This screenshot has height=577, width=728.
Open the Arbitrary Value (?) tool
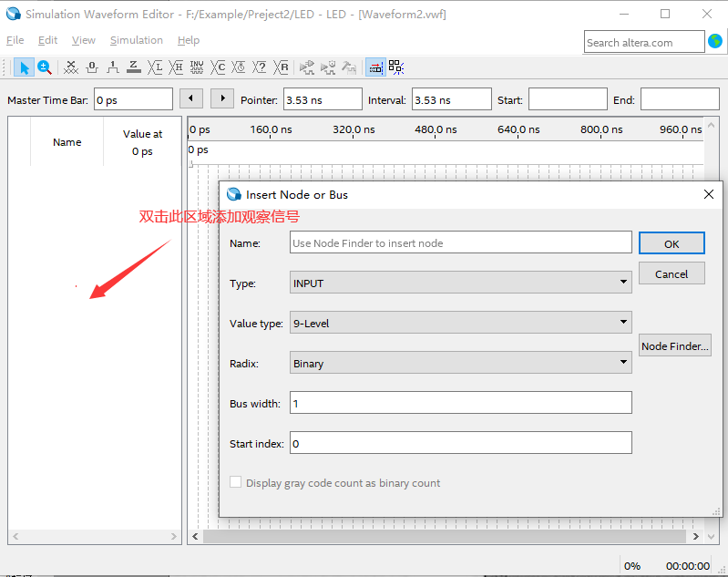point(260,67)
